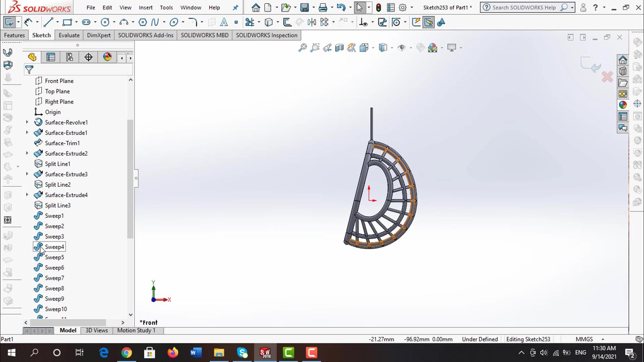Open DisplayManager tab in panel
The height and width of the screenshot is (362, 644).
pyautogui.click(x=107, y=57)
